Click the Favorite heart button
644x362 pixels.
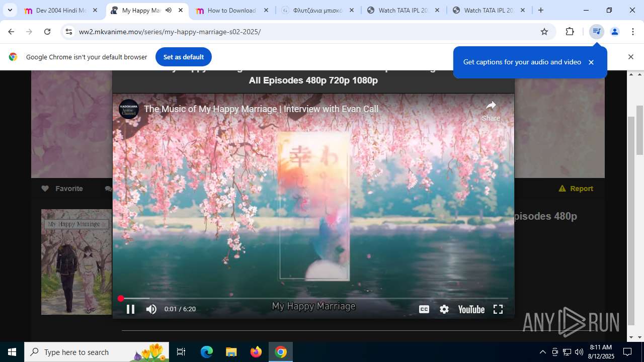point(62,189)
